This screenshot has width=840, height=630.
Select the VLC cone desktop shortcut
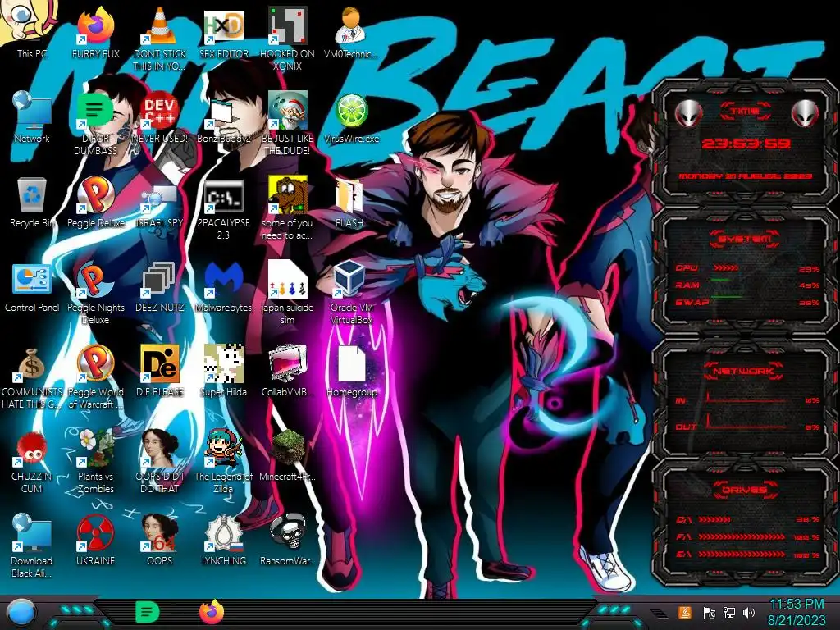click(160, 38)
